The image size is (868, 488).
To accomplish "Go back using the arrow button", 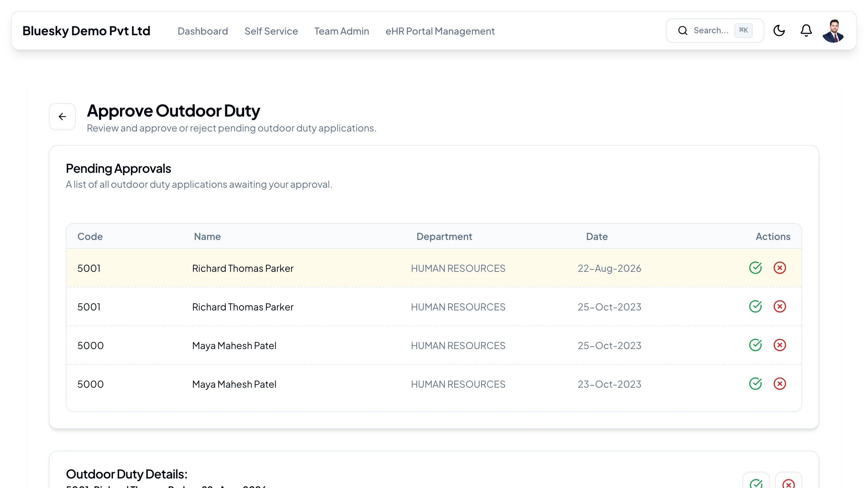I will (x=62, y=117).
